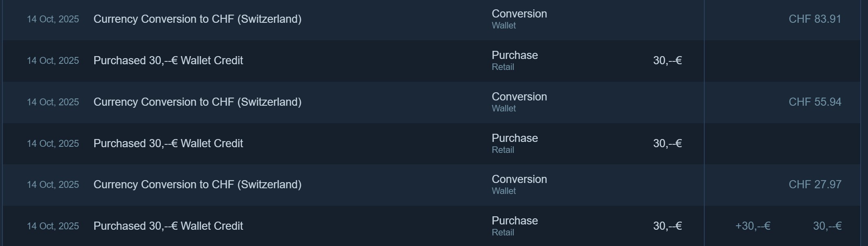Click Conversion Wallet type in CHF 55.94 row

click(519, 102)
